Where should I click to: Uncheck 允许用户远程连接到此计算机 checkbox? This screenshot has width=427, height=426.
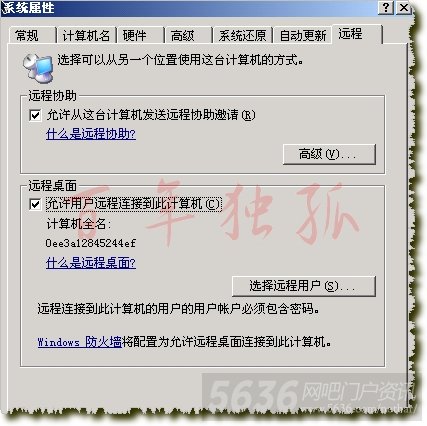coord(35,204)
